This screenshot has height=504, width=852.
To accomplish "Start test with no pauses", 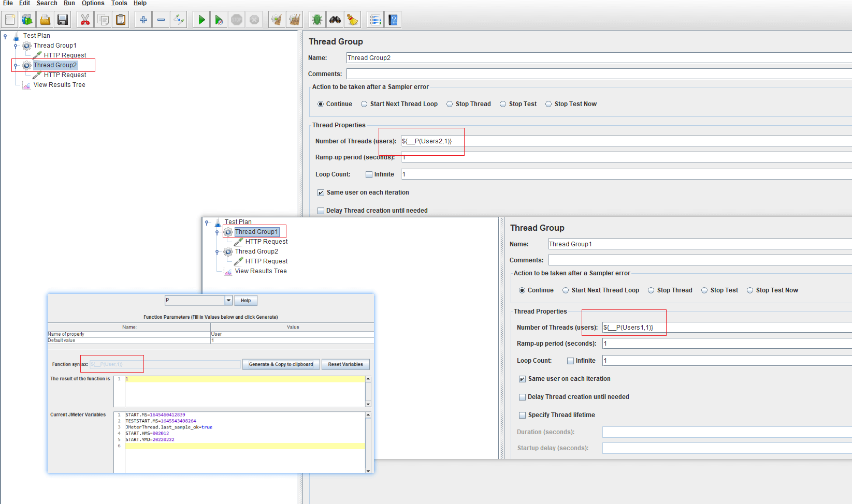I will (219, 20).
